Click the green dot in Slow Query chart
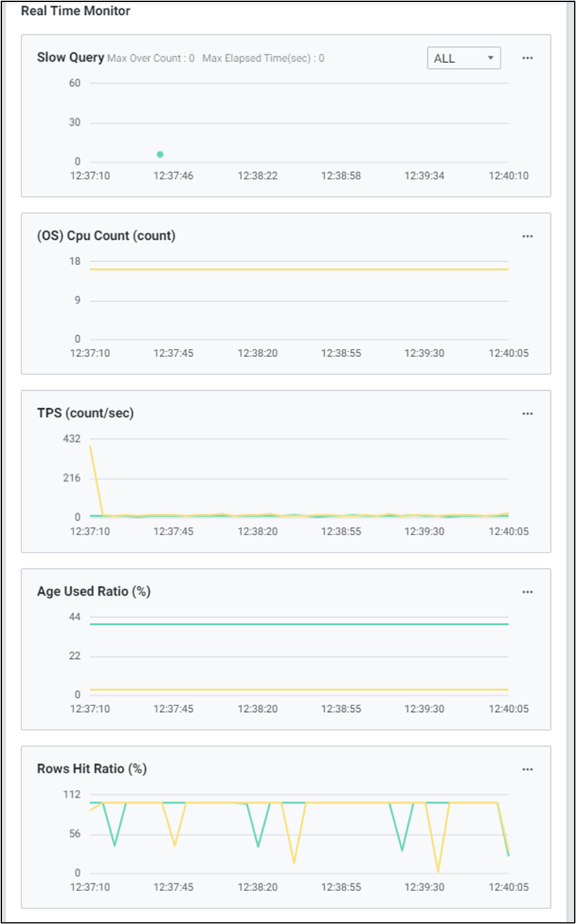Image resolution: width=576 pixels, height=924 pixels. [160, 154]
